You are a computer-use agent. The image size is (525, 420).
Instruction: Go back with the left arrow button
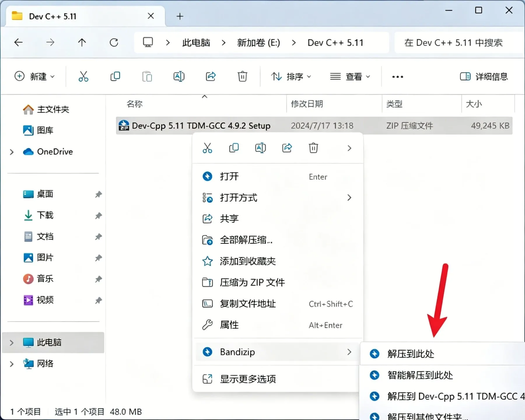(18, 43)
